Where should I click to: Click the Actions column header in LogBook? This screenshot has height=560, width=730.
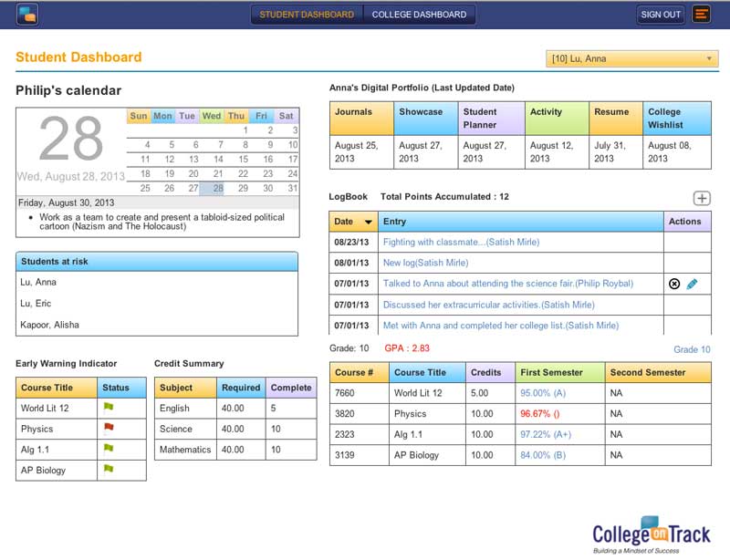pyautogui.click(x=688, y=222)
